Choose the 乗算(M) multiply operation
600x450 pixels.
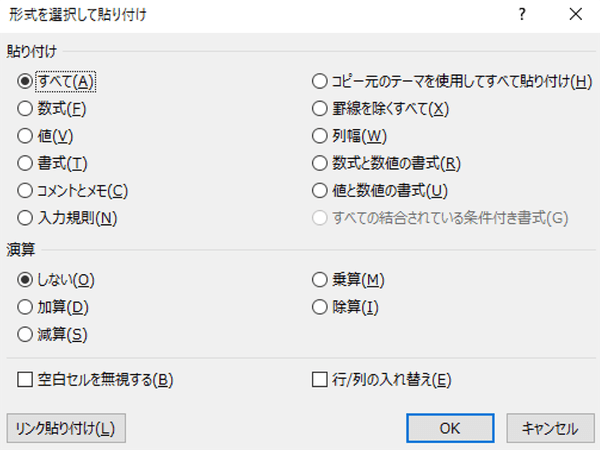coord(321,279)
